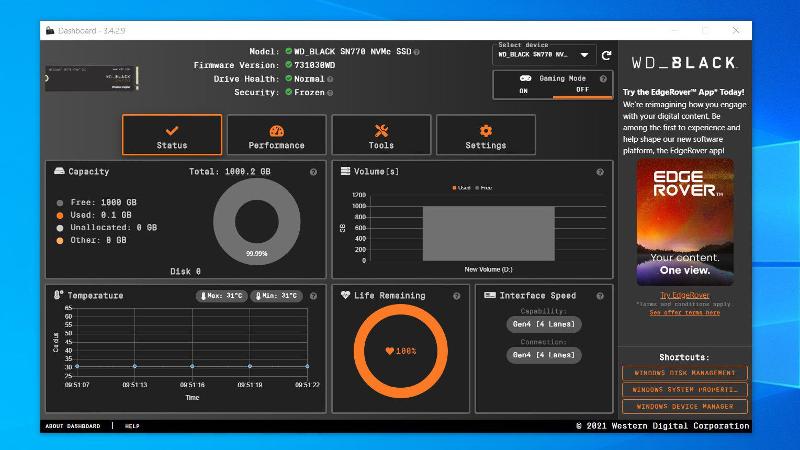
Task: Open the Settings tab
Action: point(486,135)
